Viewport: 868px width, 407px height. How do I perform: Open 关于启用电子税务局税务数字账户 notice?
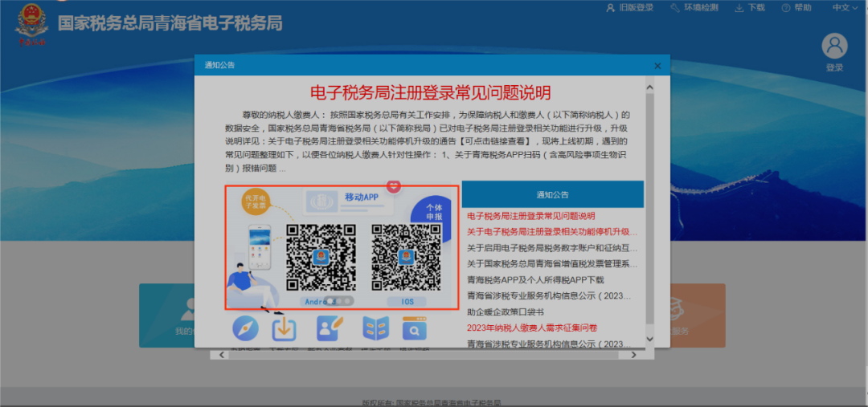coord(552,248)
